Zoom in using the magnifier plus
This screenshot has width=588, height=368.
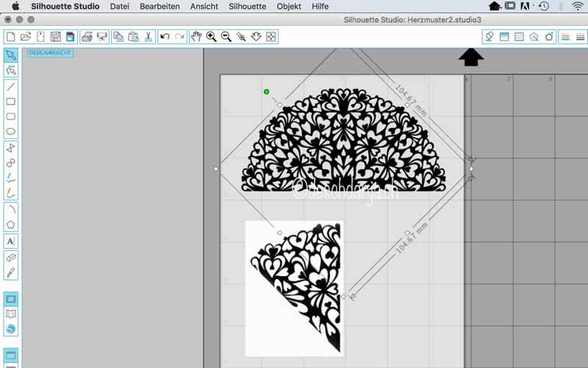[211, 36]
